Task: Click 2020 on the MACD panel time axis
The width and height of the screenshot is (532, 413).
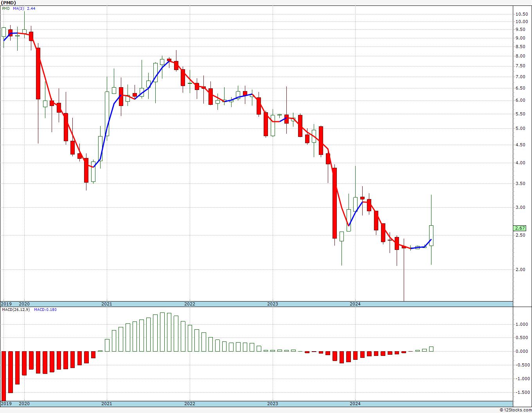Action: coord(24,404)
